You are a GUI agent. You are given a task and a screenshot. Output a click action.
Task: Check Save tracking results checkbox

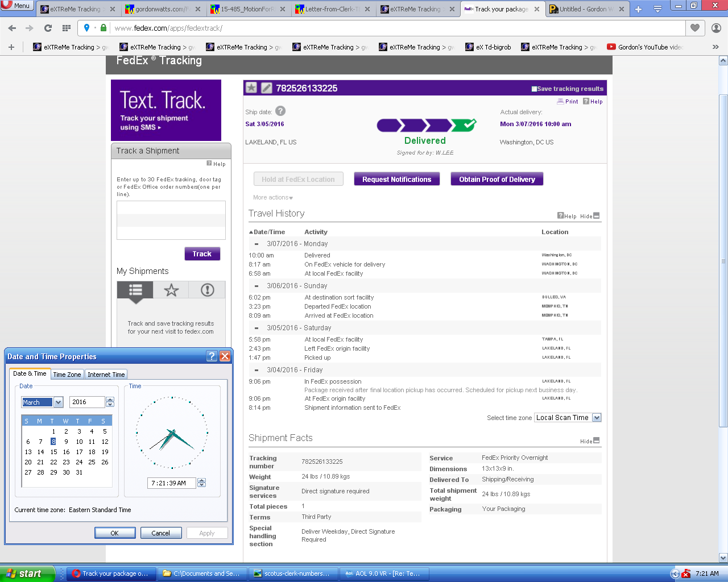point(534,89)
